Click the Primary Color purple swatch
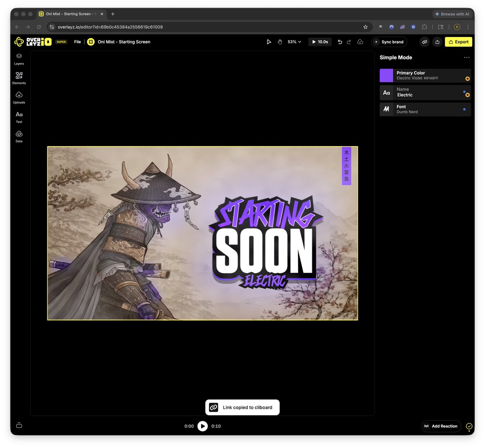Viewport: 485px width, 448px height. [x=386, y=76]
